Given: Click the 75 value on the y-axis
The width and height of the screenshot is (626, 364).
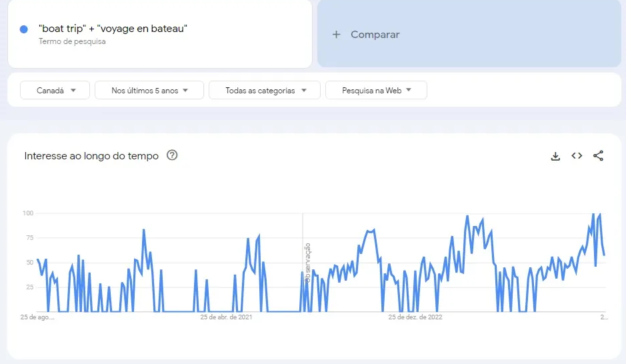Looking at the screenshot, I should point(29,238).
